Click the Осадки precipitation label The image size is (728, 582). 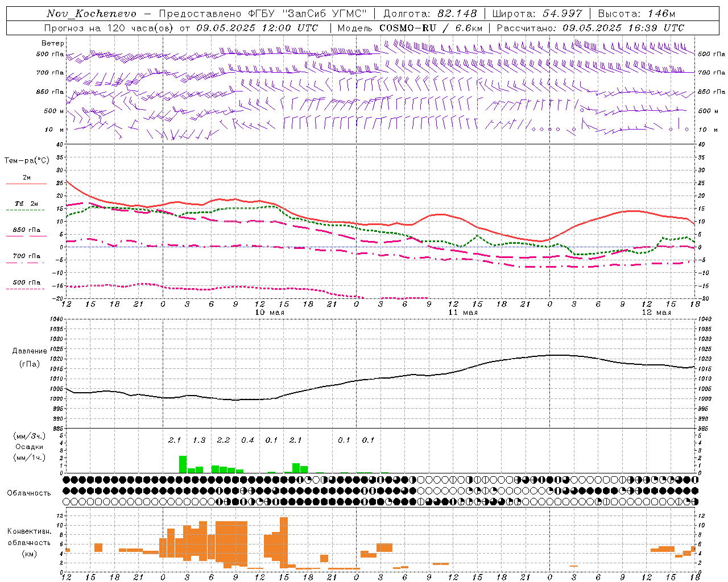[30, 447]
